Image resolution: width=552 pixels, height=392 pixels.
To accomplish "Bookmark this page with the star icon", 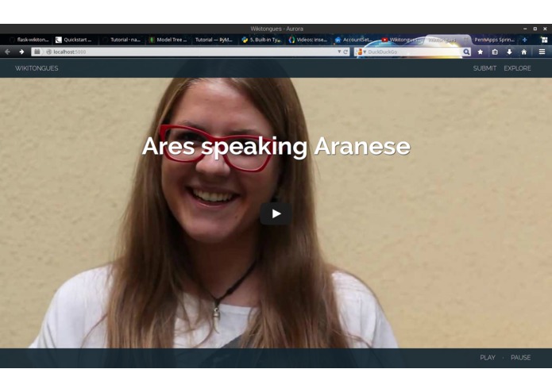I will tap(481, 52).
